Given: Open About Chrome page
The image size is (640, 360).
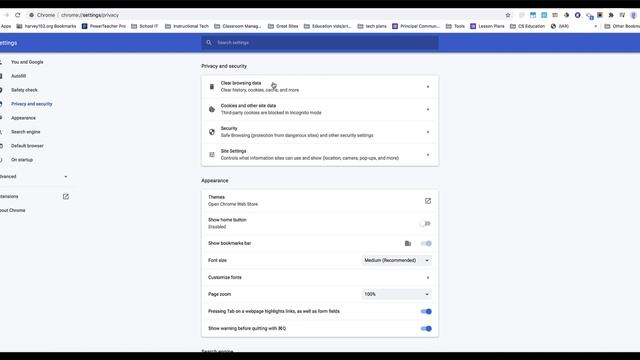Looking at the screenshot, I should click(x=13, y=211).
